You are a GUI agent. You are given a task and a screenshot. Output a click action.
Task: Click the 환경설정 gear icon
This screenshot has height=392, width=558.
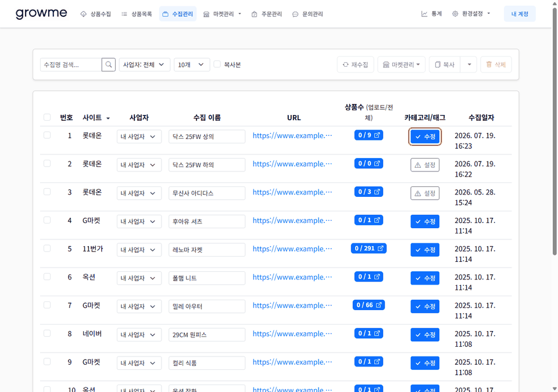455,14
